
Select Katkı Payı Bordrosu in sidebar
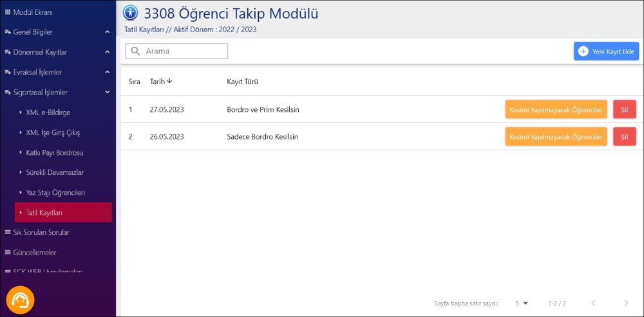click(x=55, y=152)
